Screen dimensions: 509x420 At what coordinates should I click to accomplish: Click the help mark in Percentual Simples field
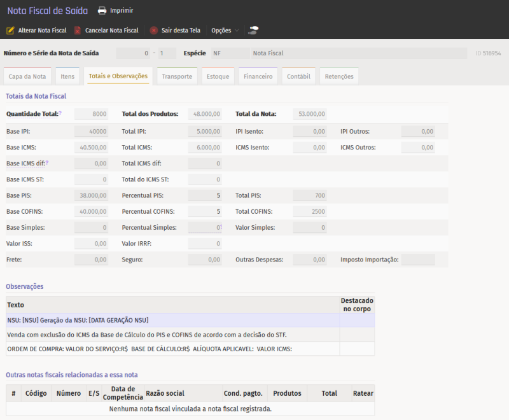pos(220,227)
